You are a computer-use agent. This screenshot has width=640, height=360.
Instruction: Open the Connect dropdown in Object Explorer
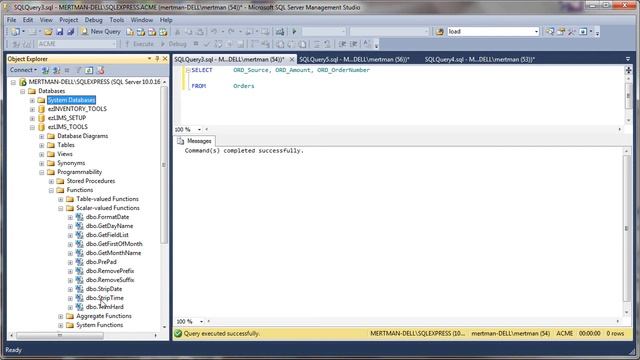(x=23, y=70)
